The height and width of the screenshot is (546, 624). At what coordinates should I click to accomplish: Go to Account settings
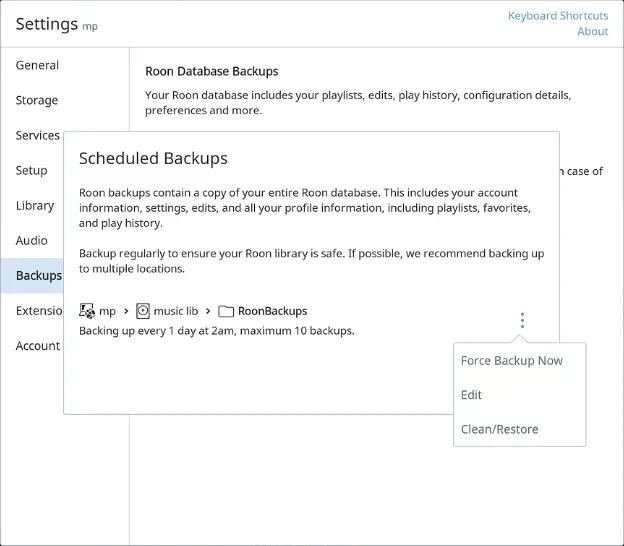(x=38, y=345)
